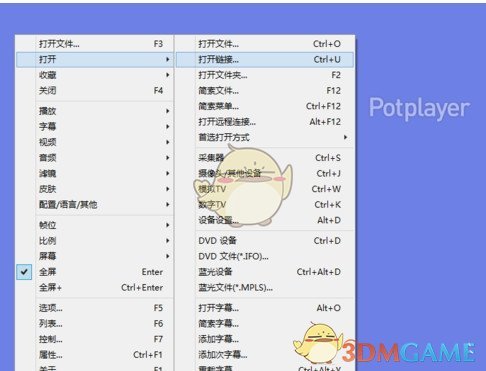Select 简索菜单... (Ctrl+F12) entry
This screenshot has width=486, height=371.
265,106
